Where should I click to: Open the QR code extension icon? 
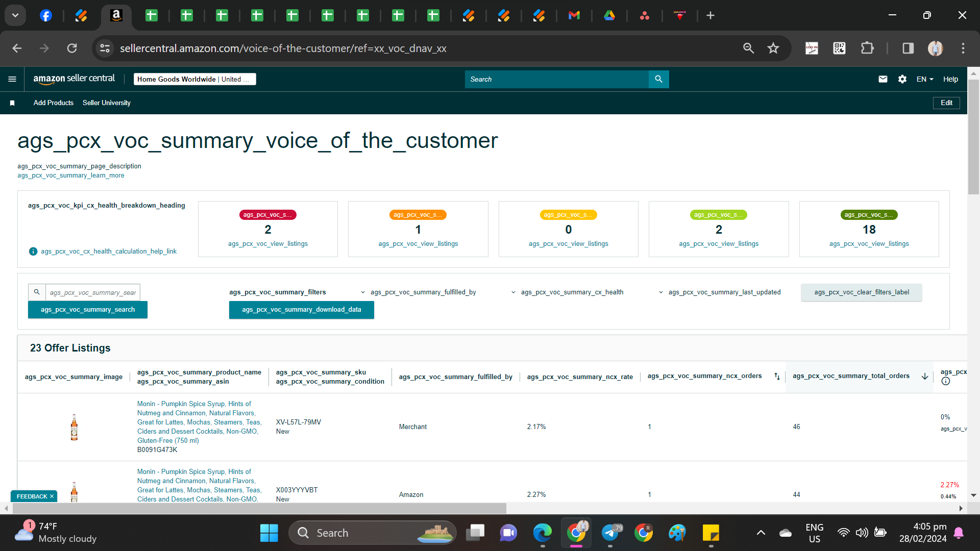[x=839, y=48]
